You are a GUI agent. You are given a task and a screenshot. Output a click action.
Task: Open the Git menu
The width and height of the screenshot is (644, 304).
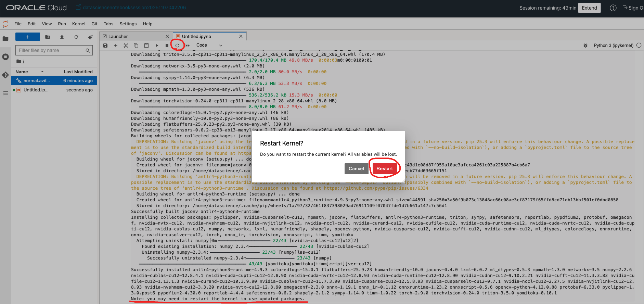point(94,24)
